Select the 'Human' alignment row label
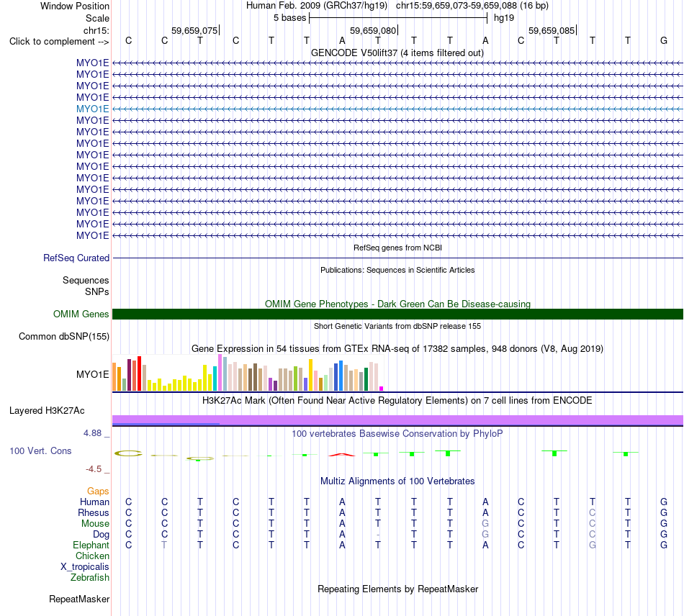Screen dimensions: 684x616 tap(94, 502)
